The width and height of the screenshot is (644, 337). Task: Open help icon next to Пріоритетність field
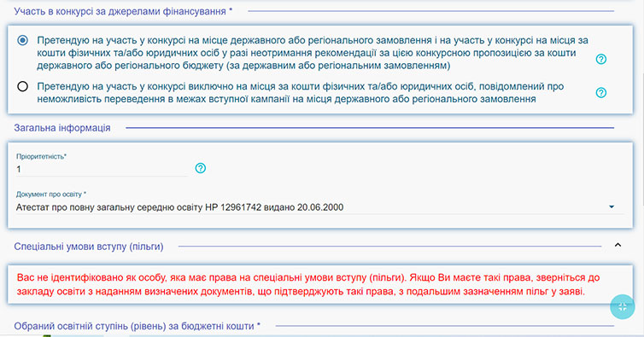(201, 168)
